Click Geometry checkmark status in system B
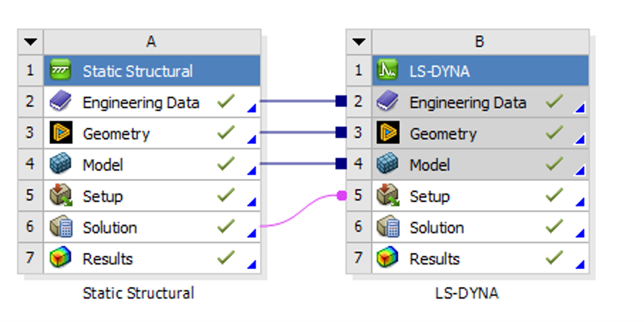Viewport: 644px width, 322px height. [554, 132]
